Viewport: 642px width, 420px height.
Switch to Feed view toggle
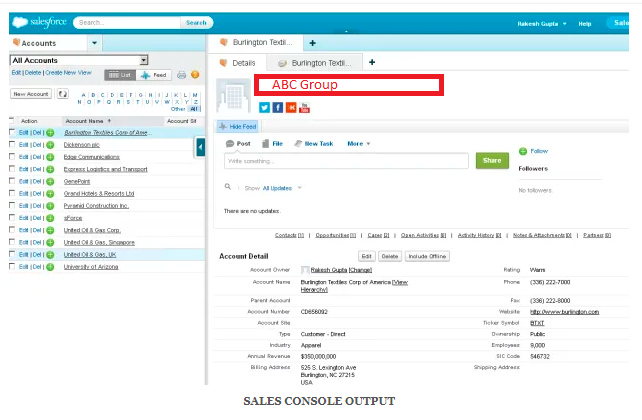pyautogui.click(x=154, y=75)
